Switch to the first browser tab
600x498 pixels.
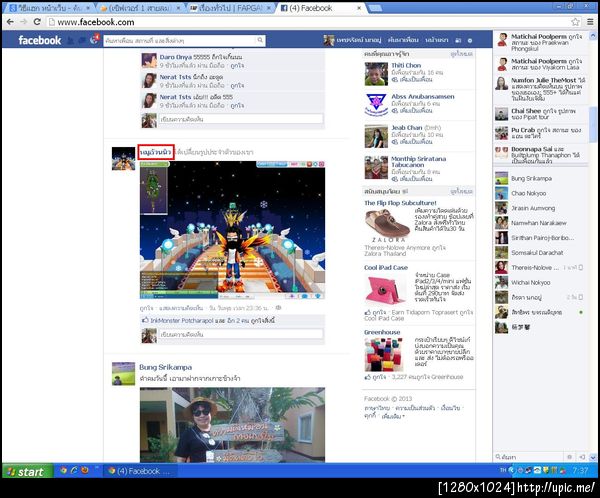point(50,8)
